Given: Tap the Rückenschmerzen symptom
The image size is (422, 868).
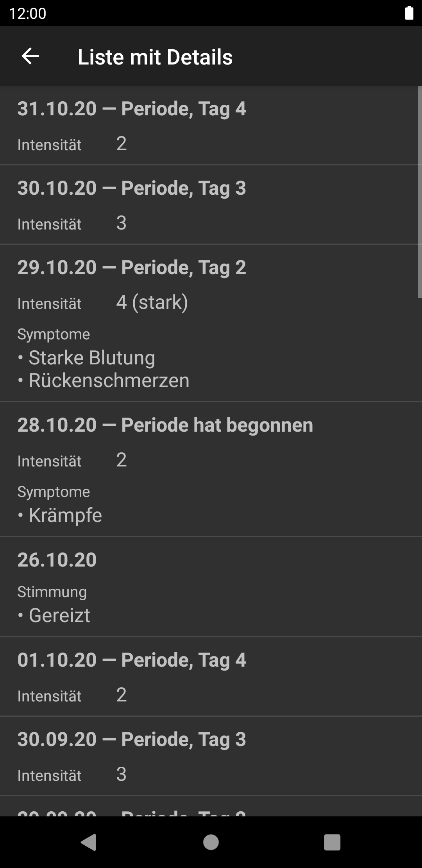Looking at the screenshot, I should (109, 380).
